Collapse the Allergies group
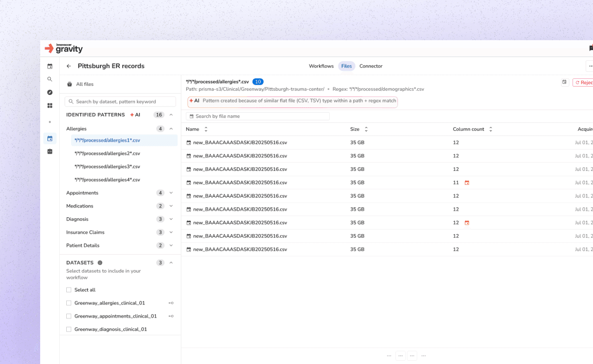The width and height of the screenshot is (593, 364). pos(171,129)
